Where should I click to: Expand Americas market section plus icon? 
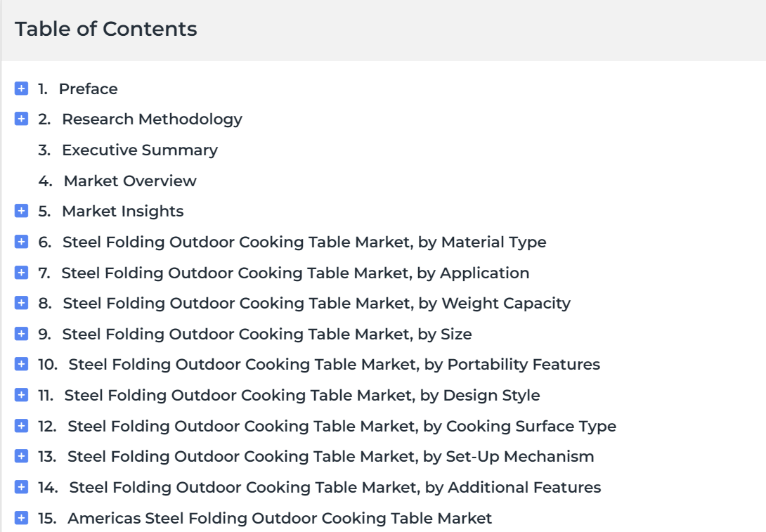click(22, 517)
